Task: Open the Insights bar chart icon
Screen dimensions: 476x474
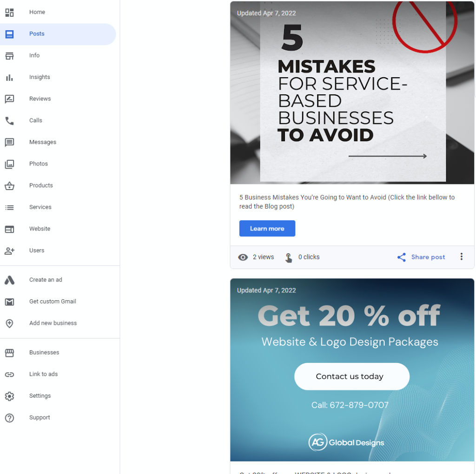Action: coord(9,78)
